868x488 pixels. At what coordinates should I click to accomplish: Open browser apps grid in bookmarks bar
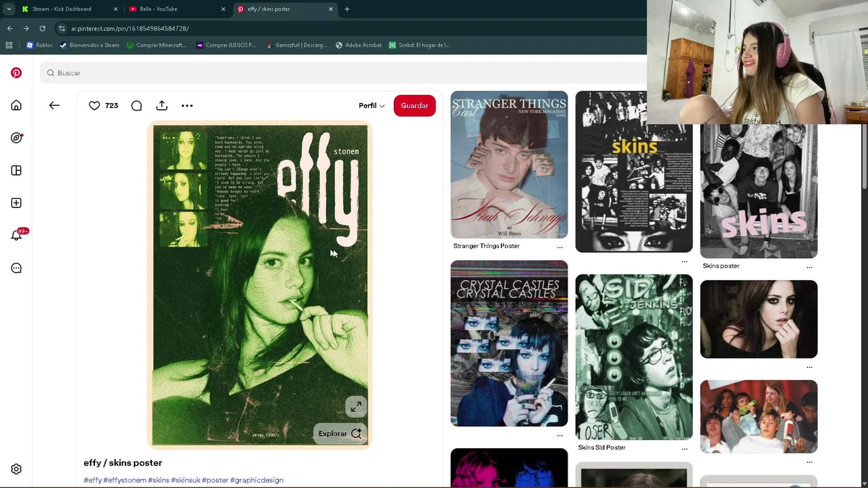[x=9, y=45]
